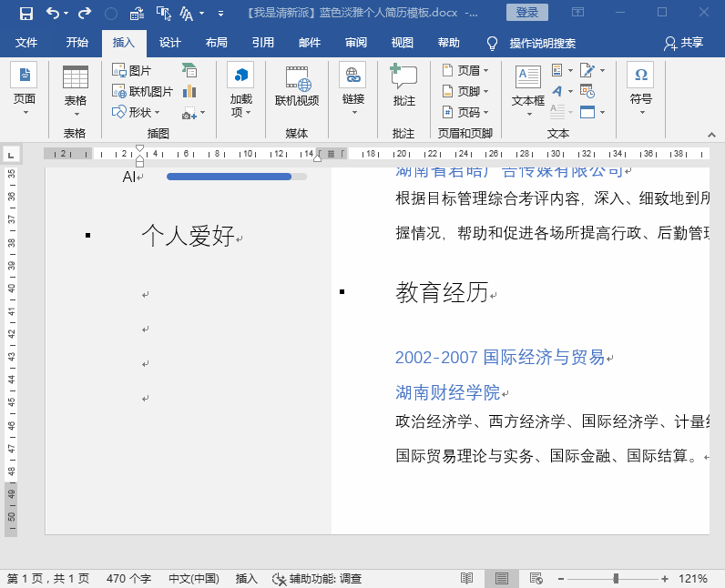Click the AI skill progress bar
Viewport: 725px width, 588px height.
pos(237,177)
